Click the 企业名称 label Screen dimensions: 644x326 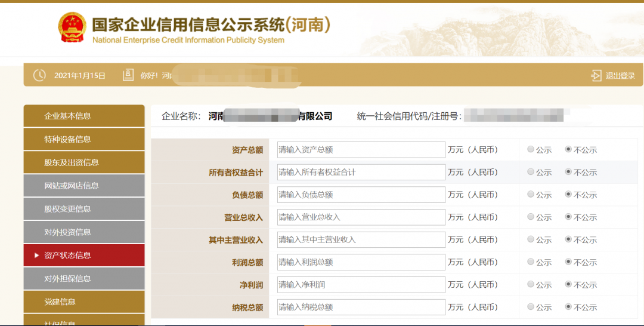181,116
